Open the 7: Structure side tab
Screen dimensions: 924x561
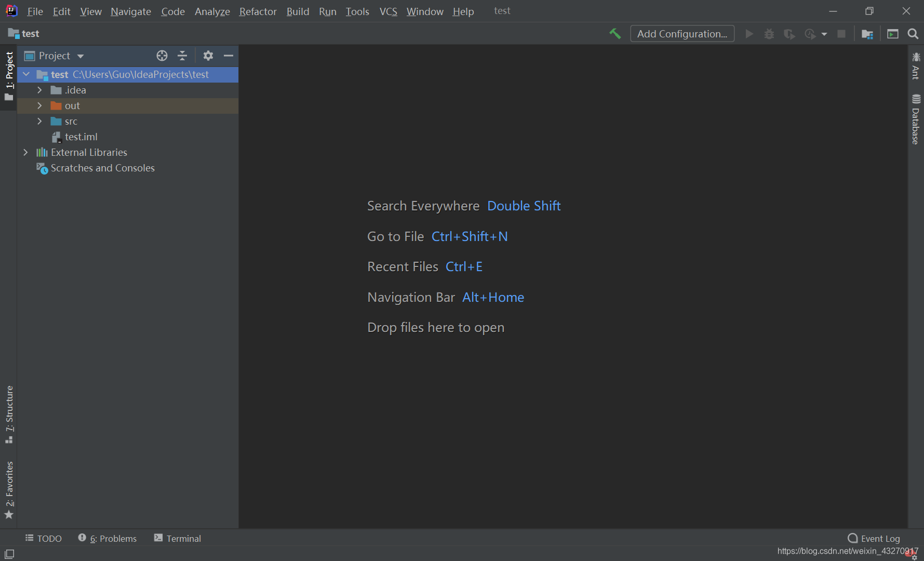pyautogui.click(x=9, y=415)
